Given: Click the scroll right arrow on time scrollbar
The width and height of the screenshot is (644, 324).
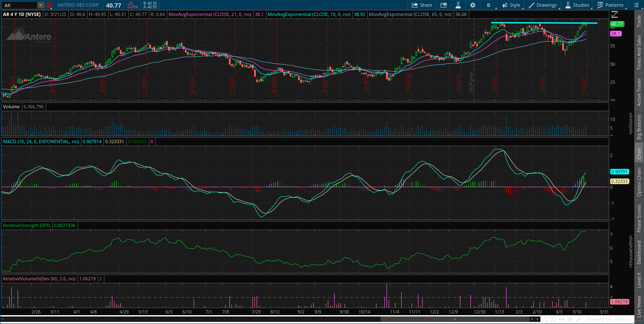Looking at the screenshot, I should 538,319.
